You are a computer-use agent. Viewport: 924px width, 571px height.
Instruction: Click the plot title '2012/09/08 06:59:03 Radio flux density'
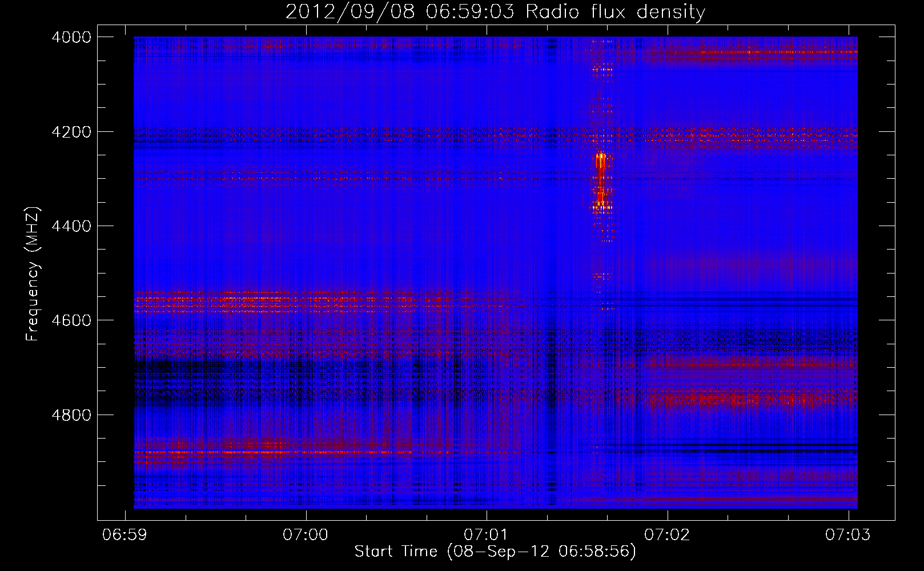coord(495,12)
